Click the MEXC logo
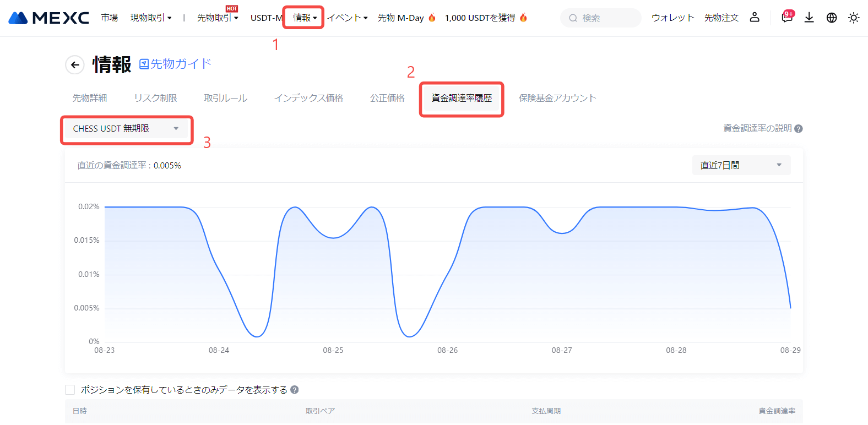This screenshot has height=425, width=868. coord(48,18)
